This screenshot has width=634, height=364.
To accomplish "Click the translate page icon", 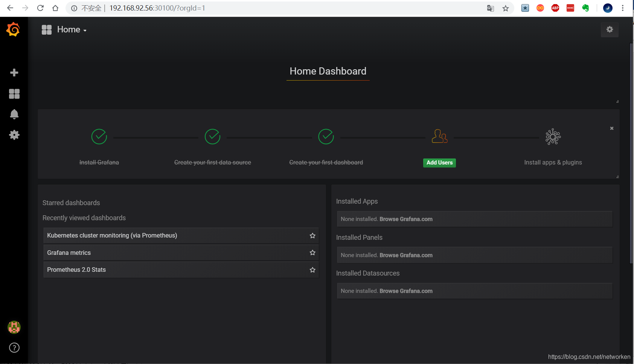I will point(490,8).
